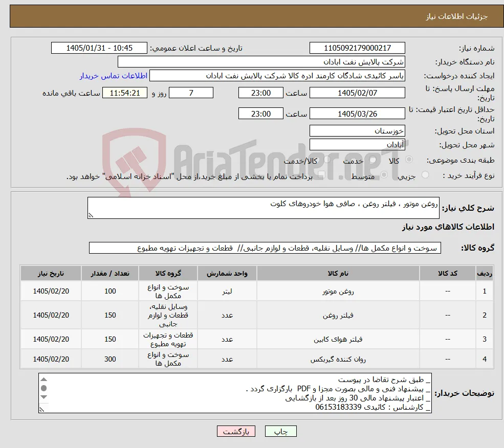The height and width of the screenshot is (448, 504).
Task: Select the جزیی purchase type radio
Action: coord(425,175)
